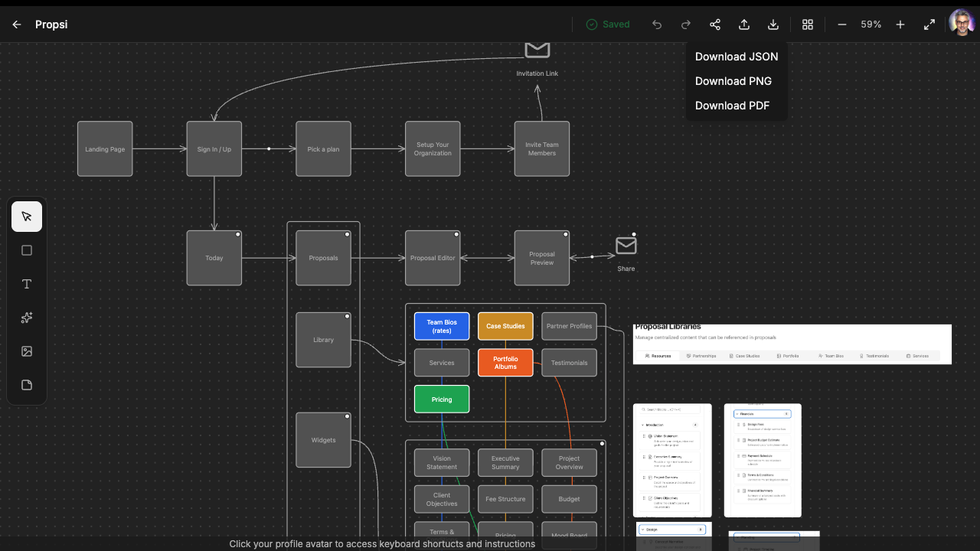Select the Proposal Editor node
Screen dimensions: 980x551
(433, 258)
